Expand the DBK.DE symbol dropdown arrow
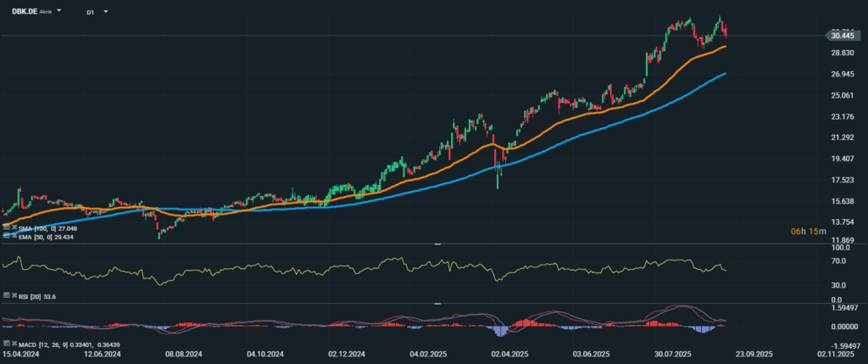Image resolution: width=868 pixels, height=364 pixels. pos(58,12)
